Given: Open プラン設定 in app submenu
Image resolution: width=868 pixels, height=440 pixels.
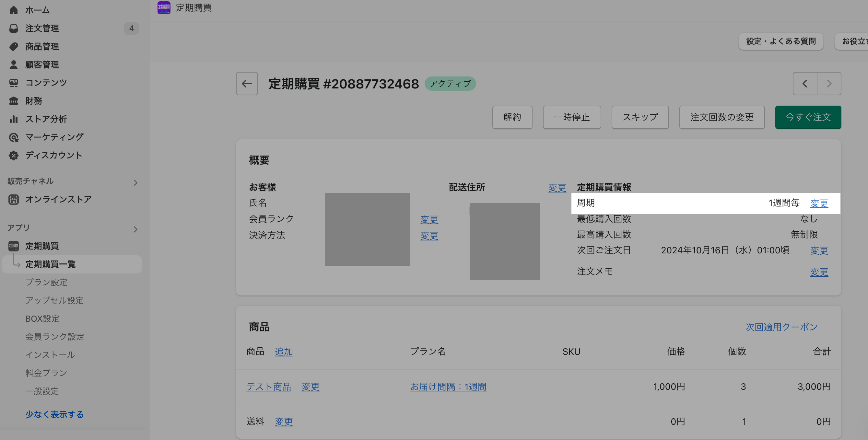Looking at the screenshot, I should pos(46,282).
